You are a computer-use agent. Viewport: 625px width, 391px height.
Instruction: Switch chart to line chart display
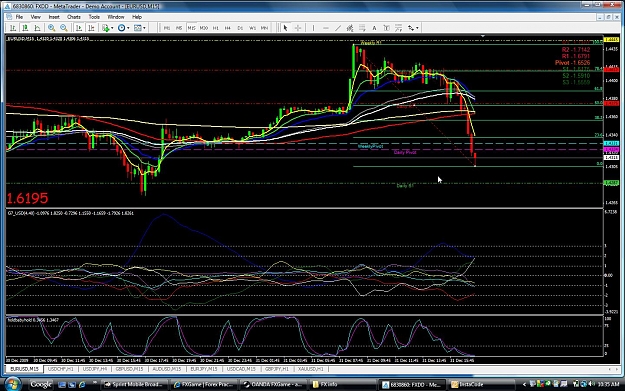click(x=37, y=28)
